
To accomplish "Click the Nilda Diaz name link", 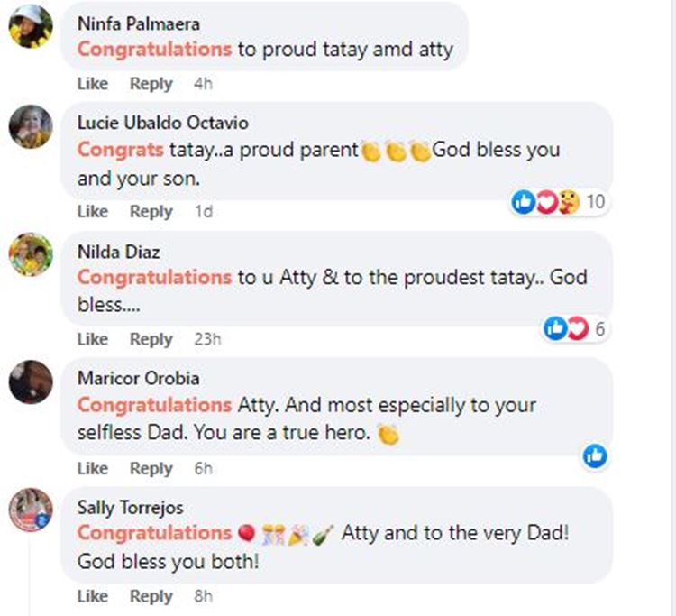I will point(118,252).
